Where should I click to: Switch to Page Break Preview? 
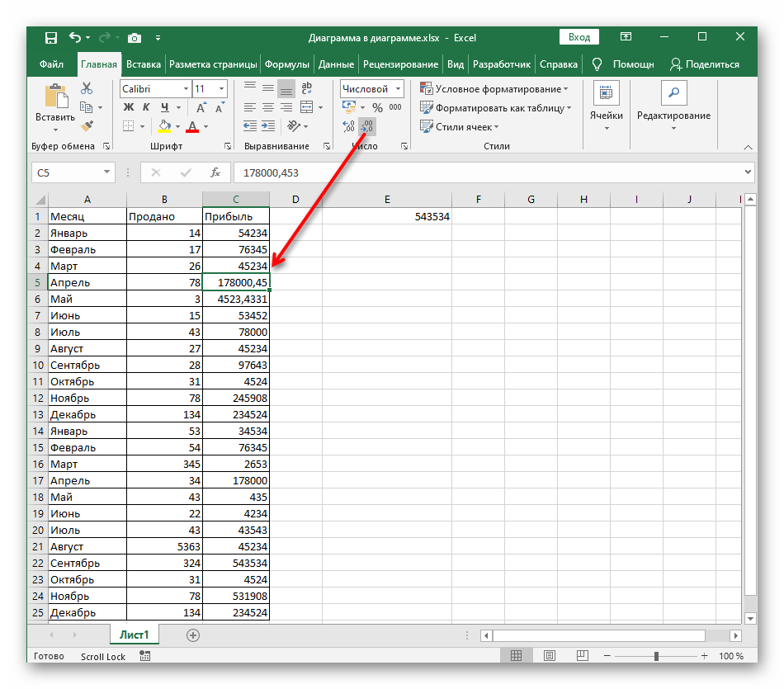click(583, 655)
